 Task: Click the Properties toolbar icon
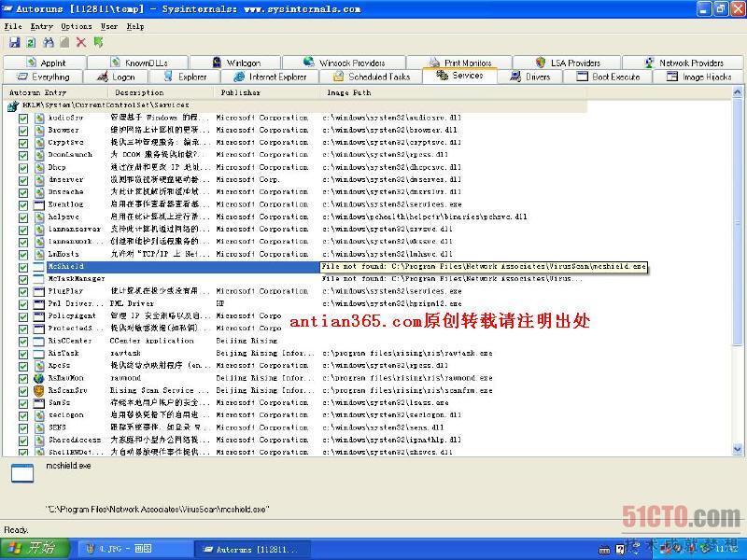64,43
